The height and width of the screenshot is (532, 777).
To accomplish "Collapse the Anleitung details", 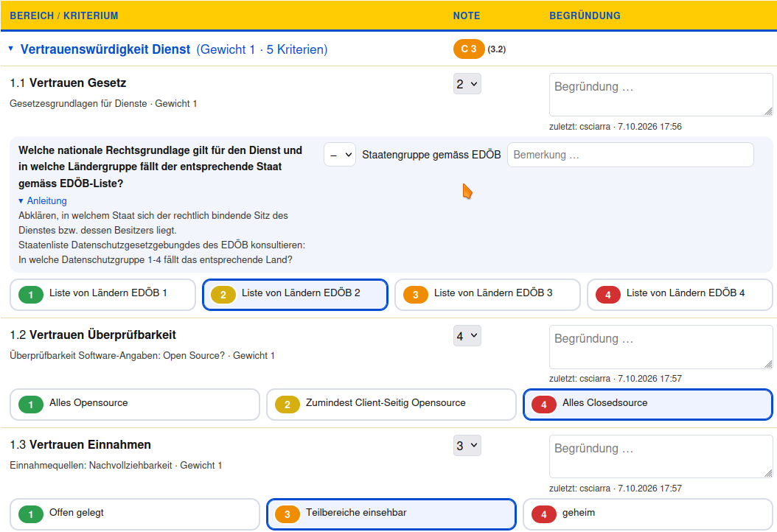I will click(x=43, y=200).
